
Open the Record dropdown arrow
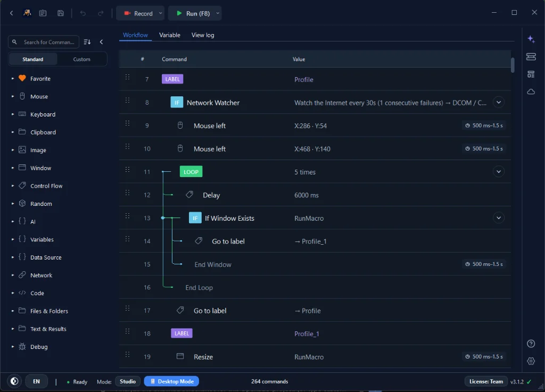click(x=160, y=13)
